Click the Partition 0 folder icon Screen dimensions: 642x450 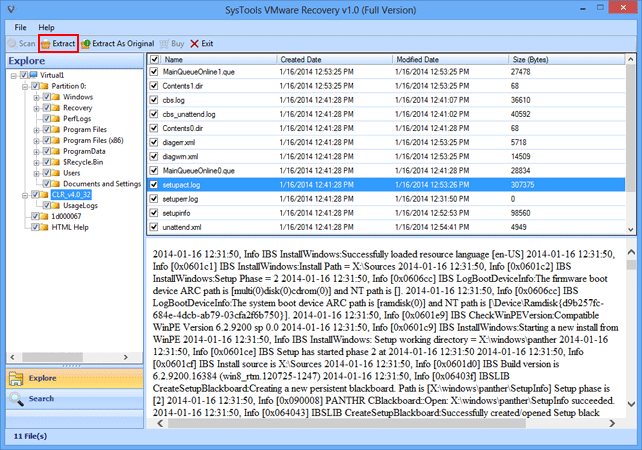(x=44, y=86)
